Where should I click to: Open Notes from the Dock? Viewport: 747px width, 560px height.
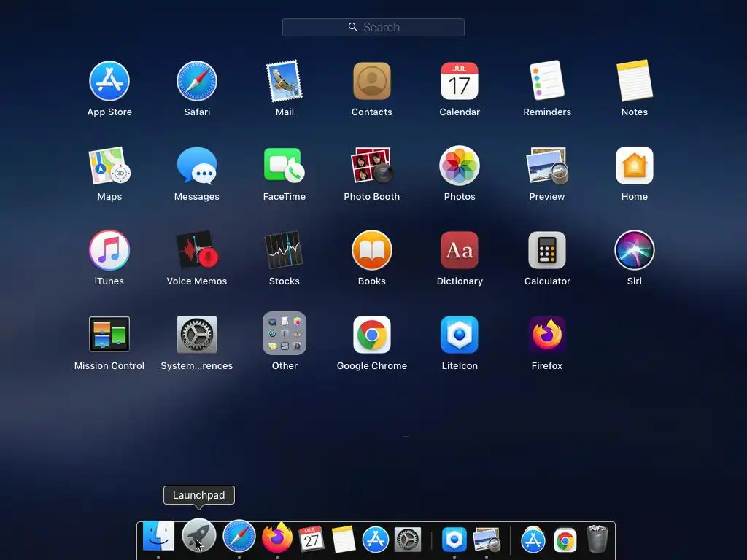click(x=343, y=540)
